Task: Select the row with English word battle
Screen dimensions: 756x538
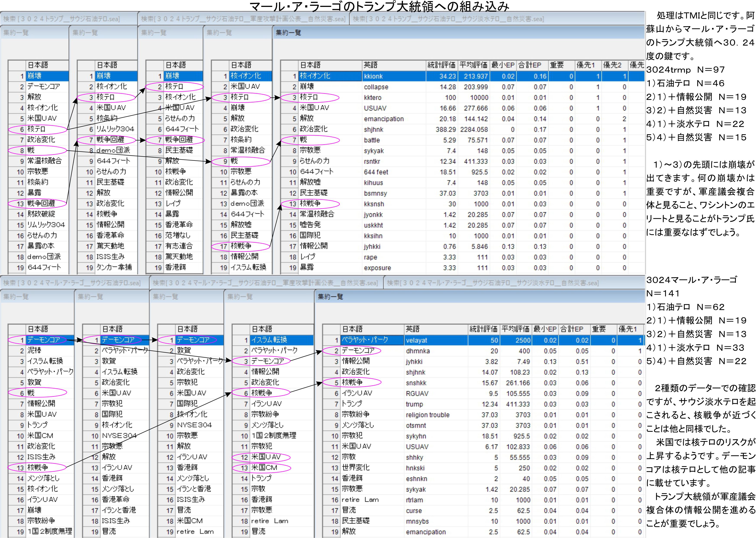Action: pos(372,140)
